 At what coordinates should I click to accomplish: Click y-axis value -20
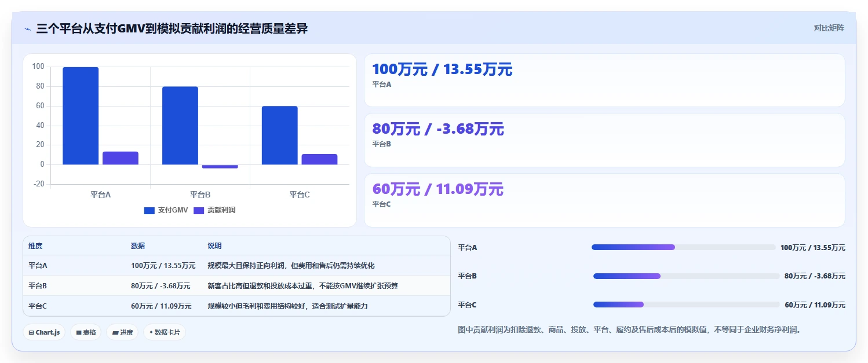(38, 184)
